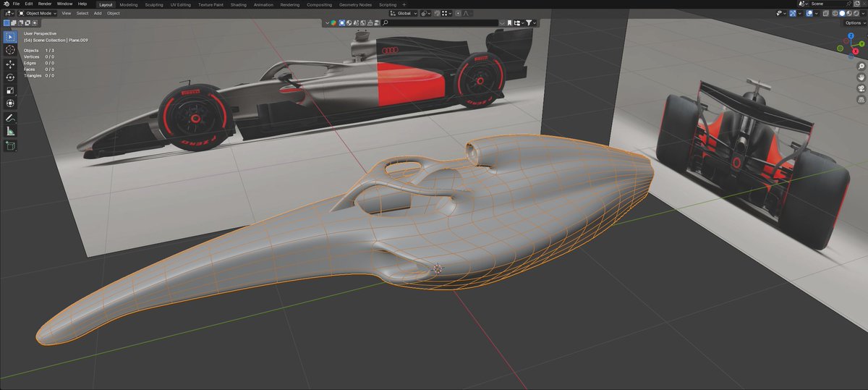Toggle proportional editing button
The width and height of the screenshot is (868, 390).
(x=458, y=13)
